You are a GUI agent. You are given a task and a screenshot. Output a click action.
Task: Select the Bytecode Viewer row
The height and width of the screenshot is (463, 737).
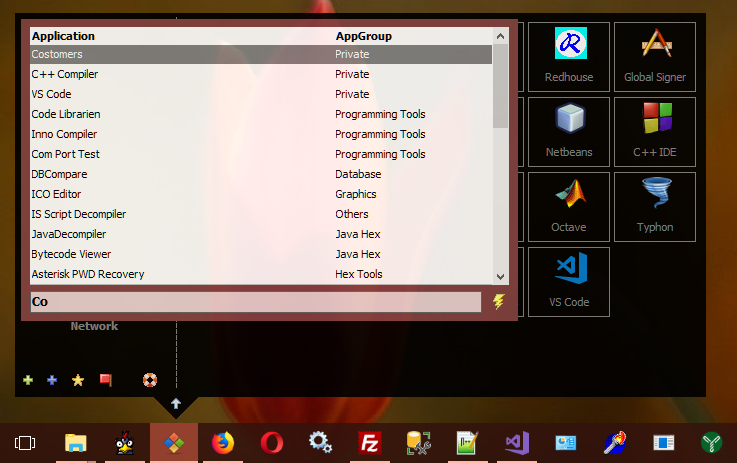261,254
